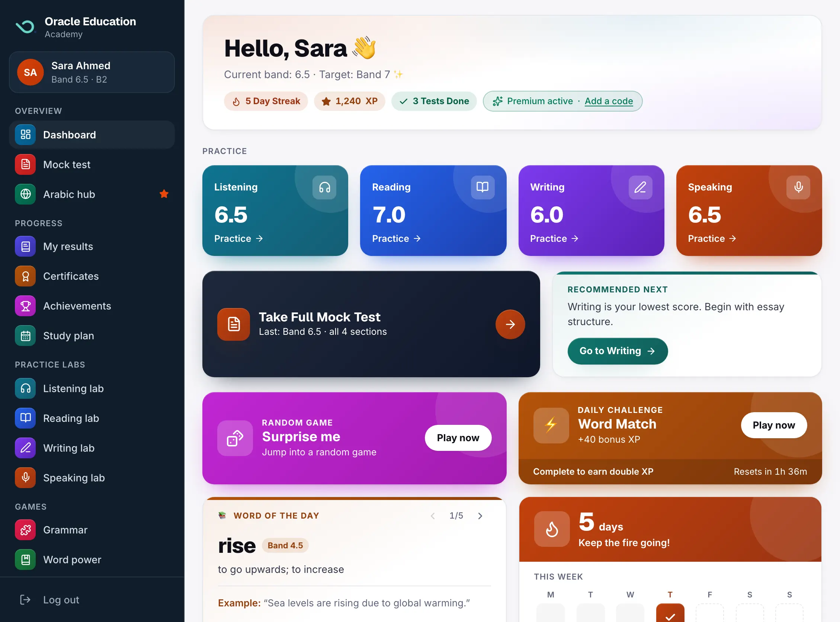
Task: Click the Go to Writing button
Action: point(618,351)
